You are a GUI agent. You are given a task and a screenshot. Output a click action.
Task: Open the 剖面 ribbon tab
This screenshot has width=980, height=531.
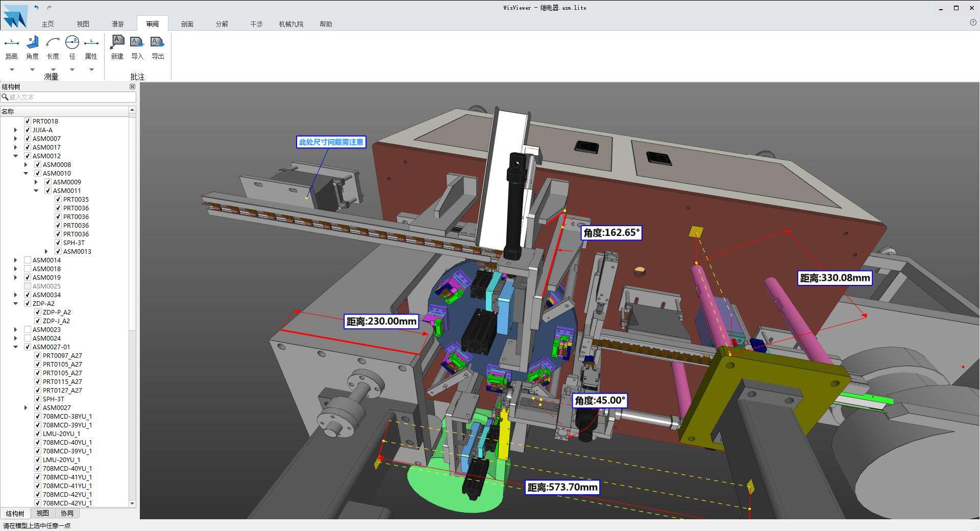187,24
